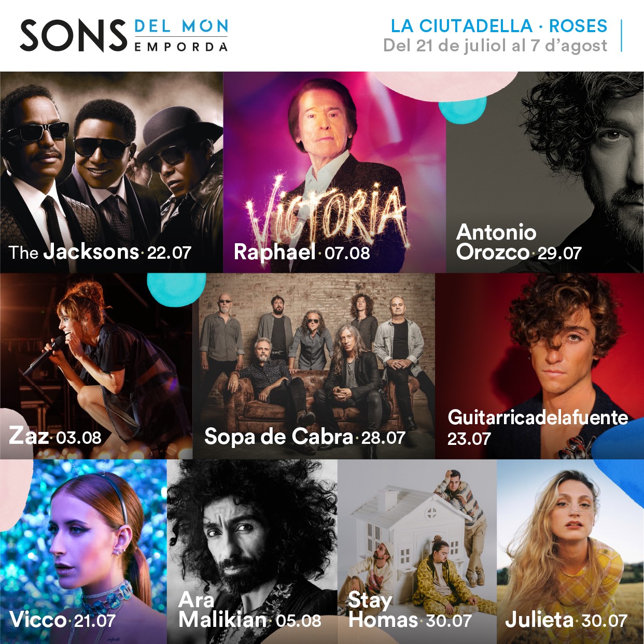
Task: Open the Sopa de Cabra 28.07 tile
Action: 314,366
